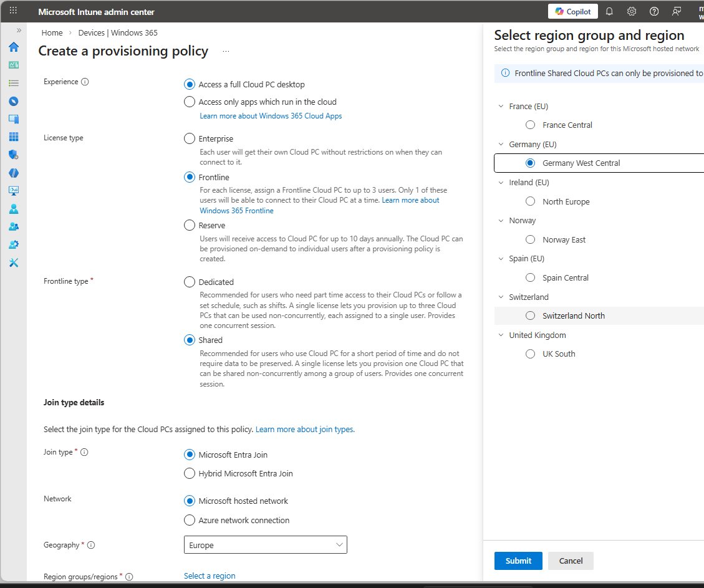The width and height of the screenshot is (704, 588).
Task: Open Troubleshooting wrench icon in the sidebar
Action: click(x=14, y=263)
